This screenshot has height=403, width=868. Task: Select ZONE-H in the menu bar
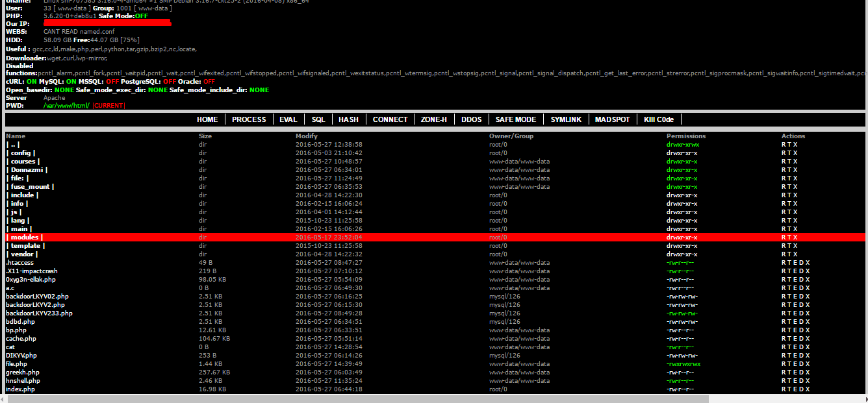point(433,119)
